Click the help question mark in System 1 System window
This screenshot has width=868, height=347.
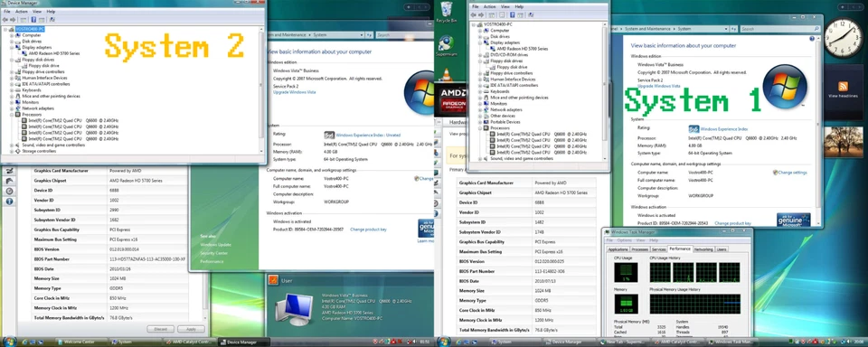click(812, 39)
